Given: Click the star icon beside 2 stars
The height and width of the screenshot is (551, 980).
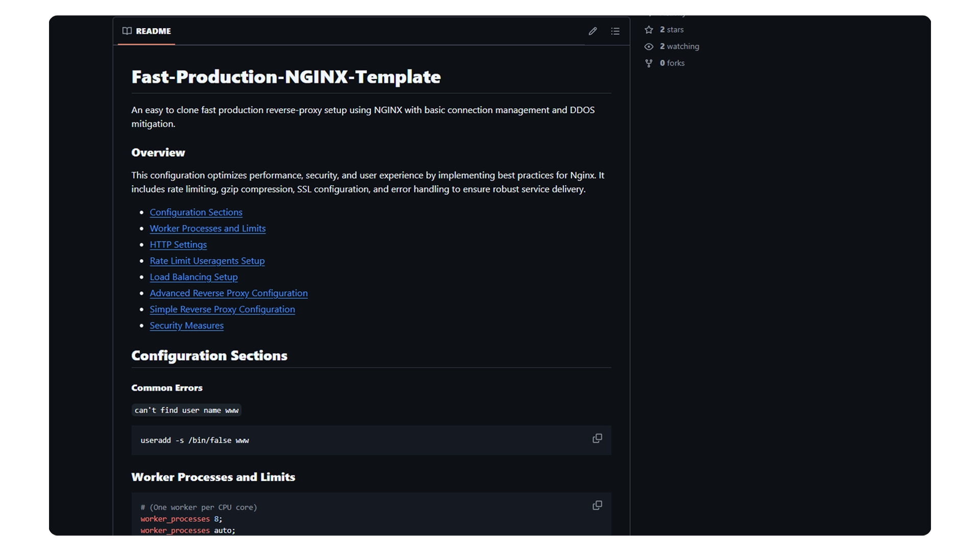Looking at the screenshot, I should (x=649, y=30).
